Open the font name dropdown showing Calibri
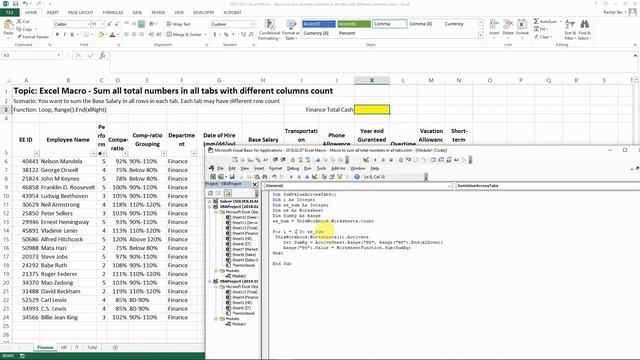This screenshot has height=360, width=640. pos(88,24)
